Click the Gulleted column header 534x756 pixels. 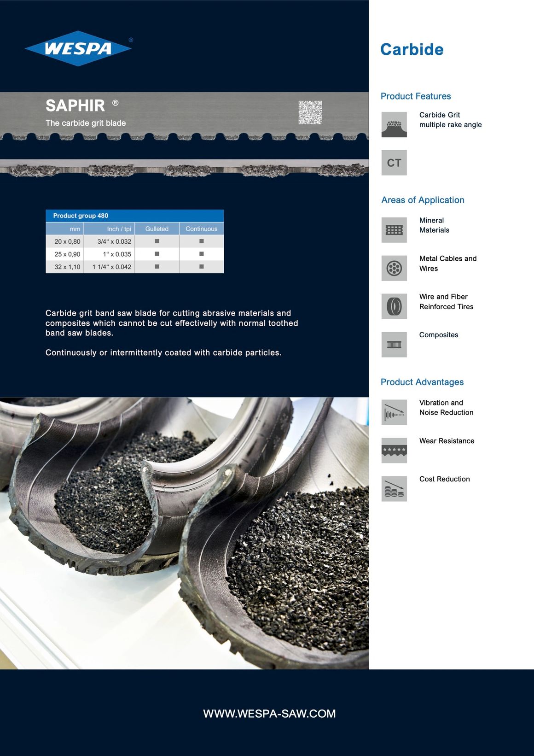point(157,229)
